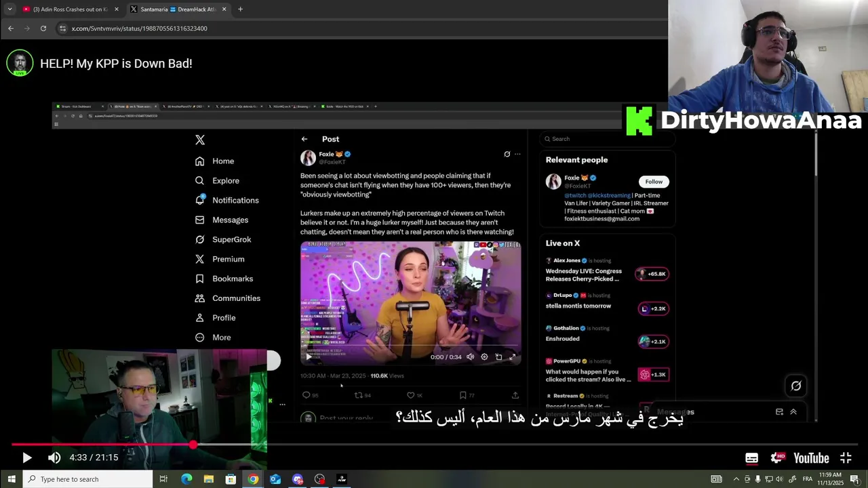
Task: Like the post with 1K likes
Action: point(410,395)
